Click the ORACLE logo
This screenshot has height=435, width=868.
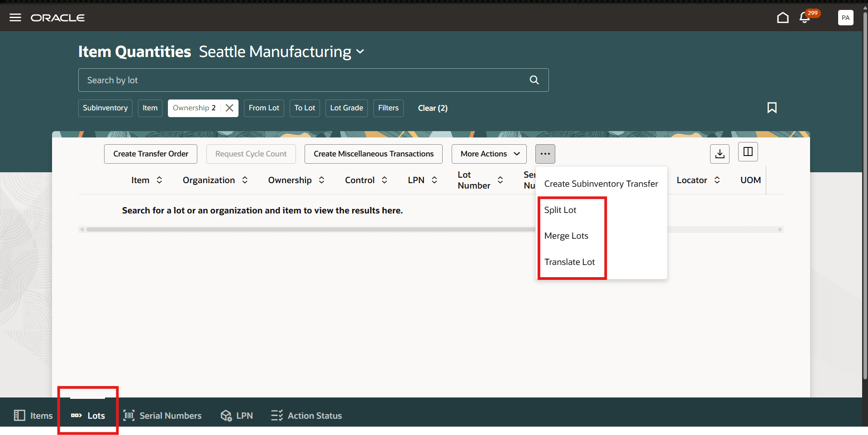57,18
